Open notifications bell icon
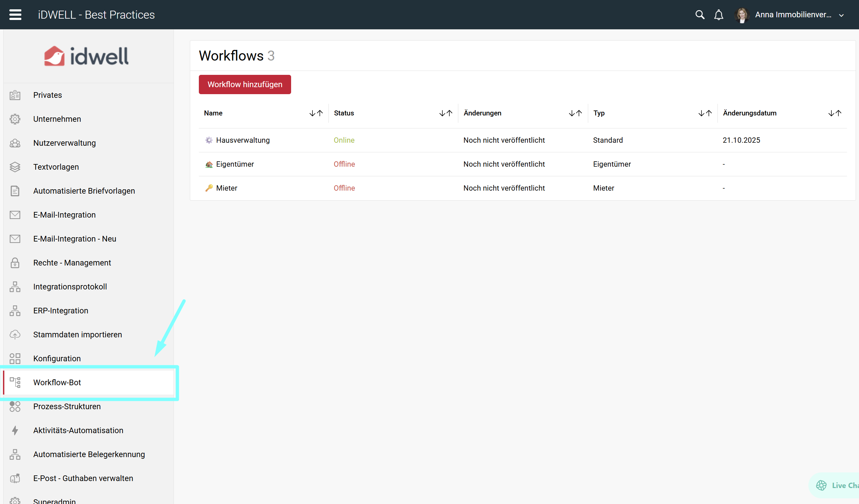Viewport: 859px width, 504px height. click(718, 15)
